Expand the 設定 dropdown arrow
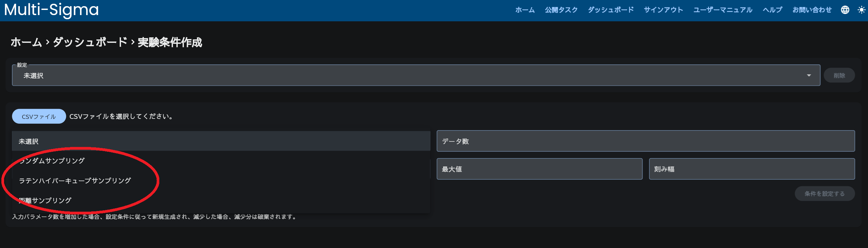The image size is (868, 248). pos(809,75)
